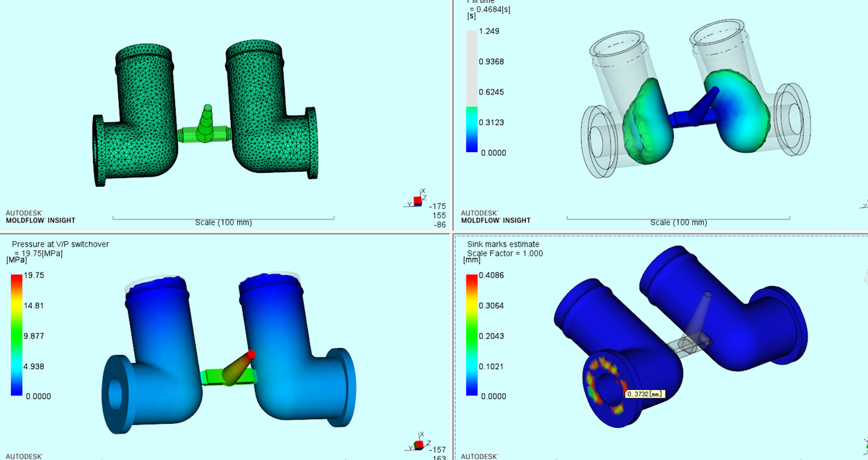Image resolution: width=868 pixels, height=460 pixels.
Task: Click the 0.3732[mm] query label
Action: coord(645,394)
